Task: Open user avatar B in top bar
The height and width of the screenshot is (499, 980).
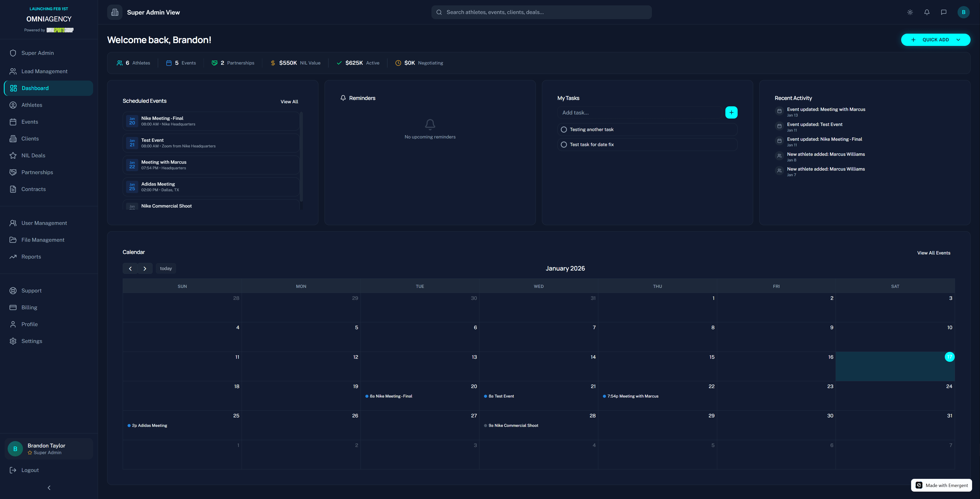Action: pyautogui.click(x=963, y=12)
